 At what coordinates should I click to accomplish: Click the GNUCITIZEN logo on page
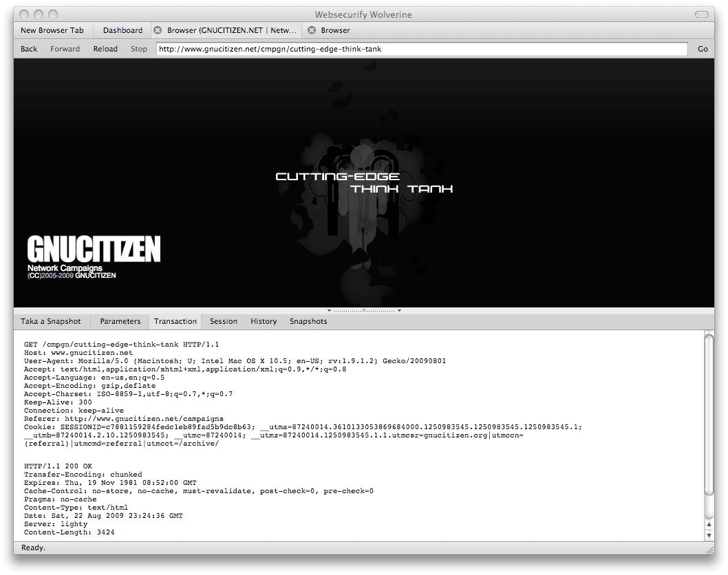pyautogui.click(x=94, y=249)
